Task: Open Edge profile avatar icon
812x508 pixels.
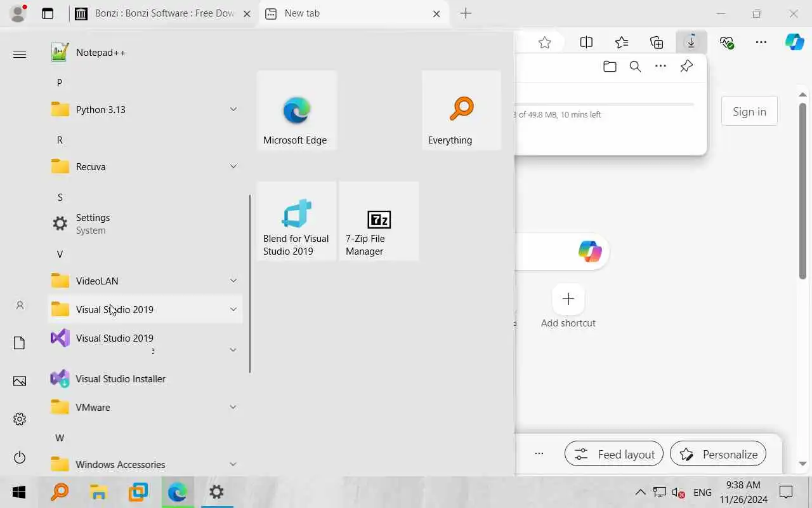Action: [18, 13]
